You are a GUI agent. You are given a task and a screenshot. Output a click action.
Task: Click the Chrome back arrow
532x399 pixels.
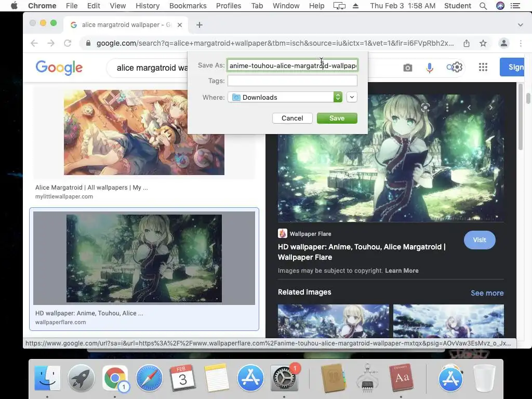[x=34, y=43]
